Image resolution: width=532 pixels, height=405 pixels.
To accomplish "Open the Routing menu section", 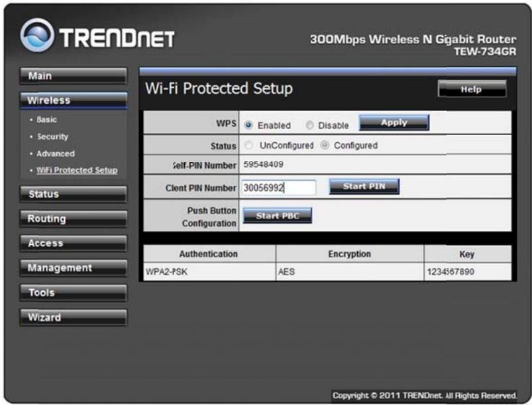I will pos(74,219).
